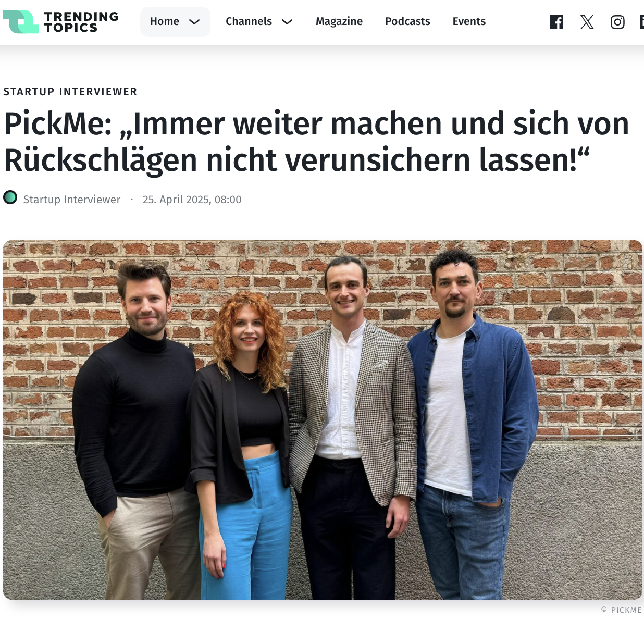Click the cut-off social icon after Instagram
The height and width of the screenshot is (644, 644).
point(641,22)
